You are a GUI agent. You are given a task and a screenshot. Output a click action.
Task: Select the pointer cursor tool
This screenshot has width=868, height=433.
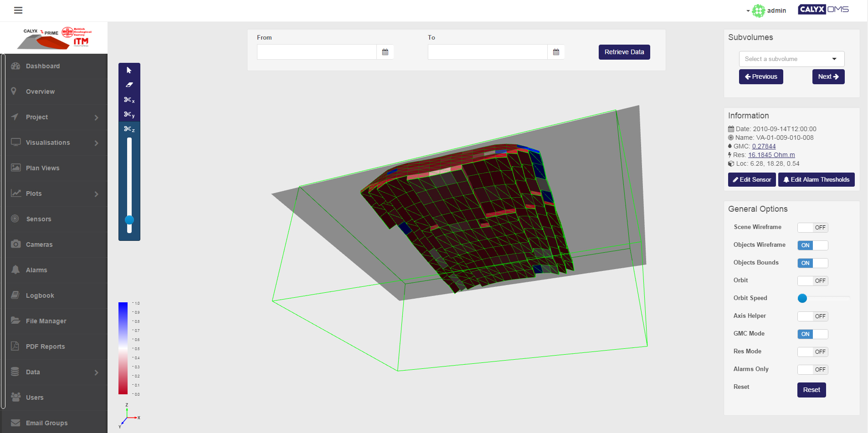click(129, 70)
